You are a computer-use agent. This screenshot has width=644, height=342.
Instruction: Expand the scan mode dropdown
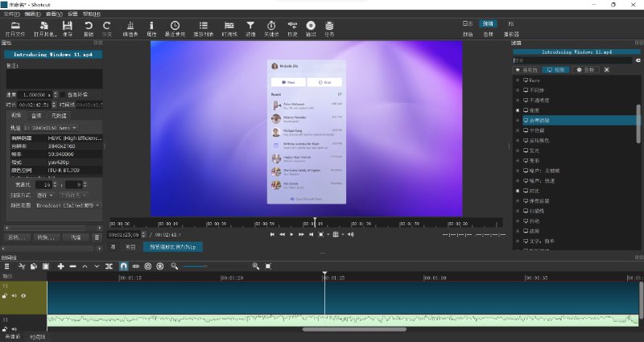click(45, 195)
